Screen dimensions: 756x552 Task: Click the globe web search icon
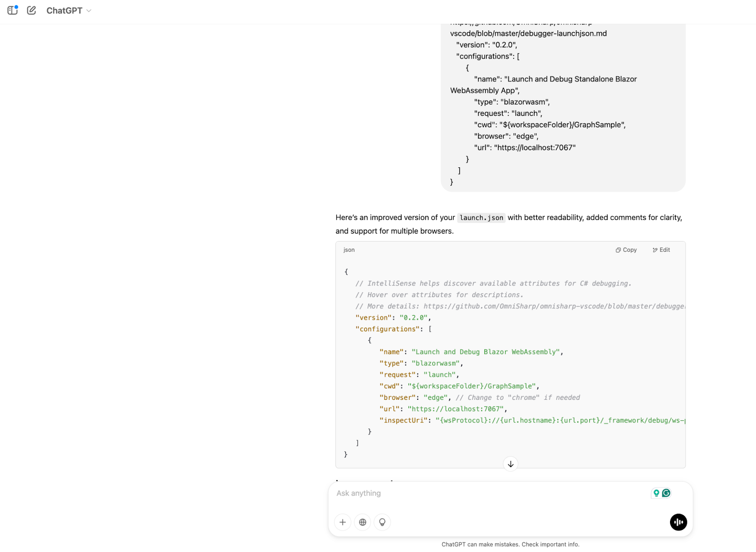362,522
